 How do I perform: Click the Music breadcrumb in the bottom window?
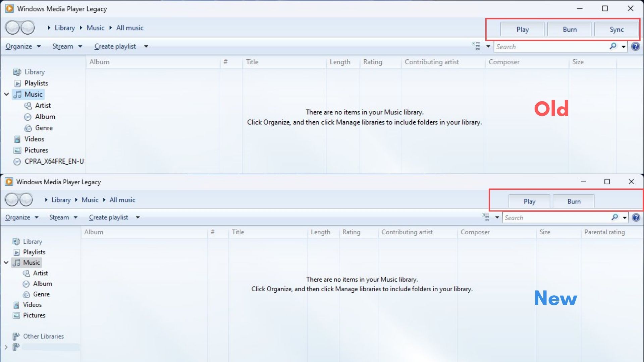[90, 200]
